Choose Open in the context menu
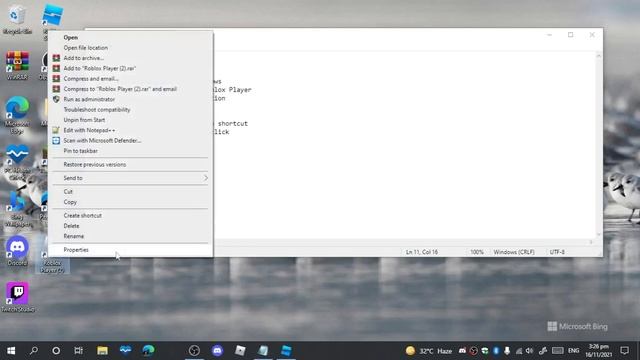The image size is (640, 360). (x=131, y=37)
